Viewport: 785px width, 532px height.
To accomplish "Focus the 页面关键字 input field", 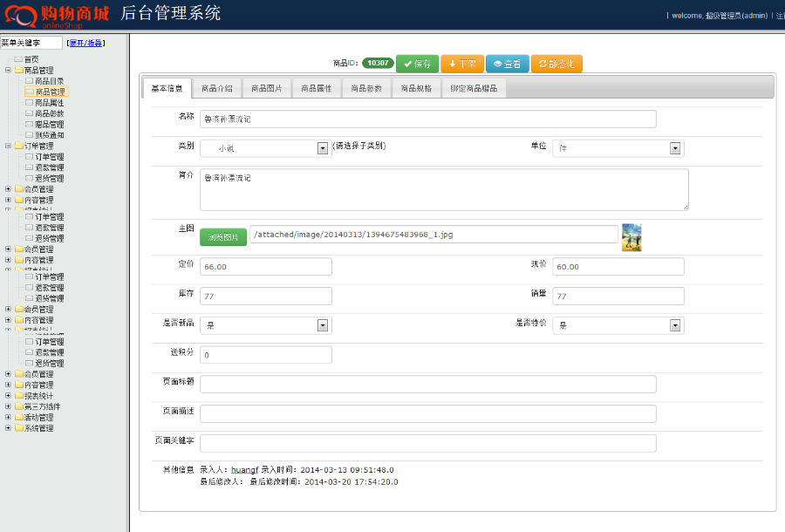I will pos(428,443).
